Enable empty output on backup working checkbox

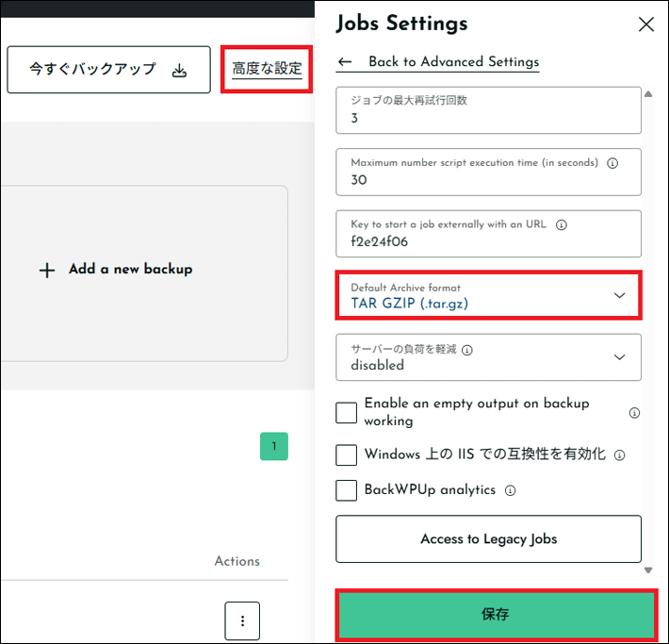click(347, 412)
